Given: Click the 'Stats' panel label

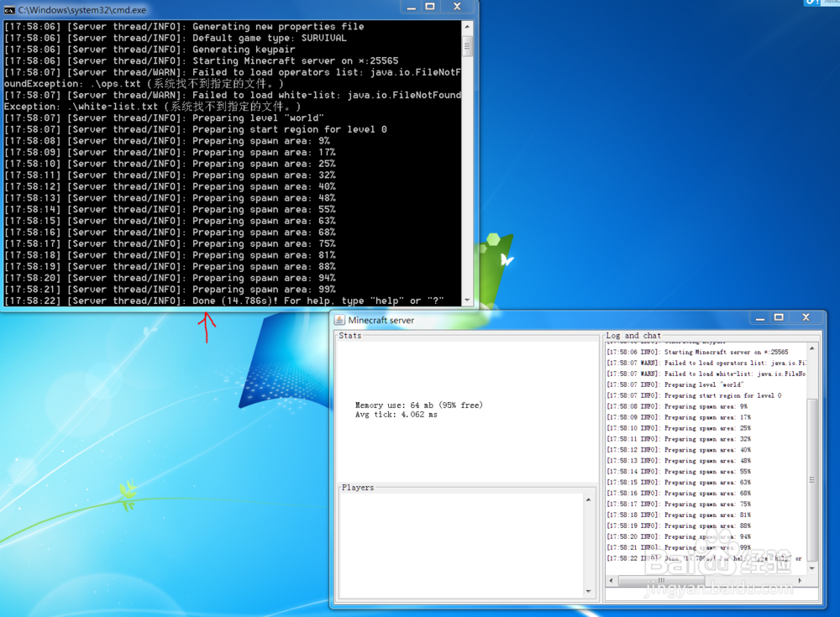Looking at the screenshot, I should point(349,336).
